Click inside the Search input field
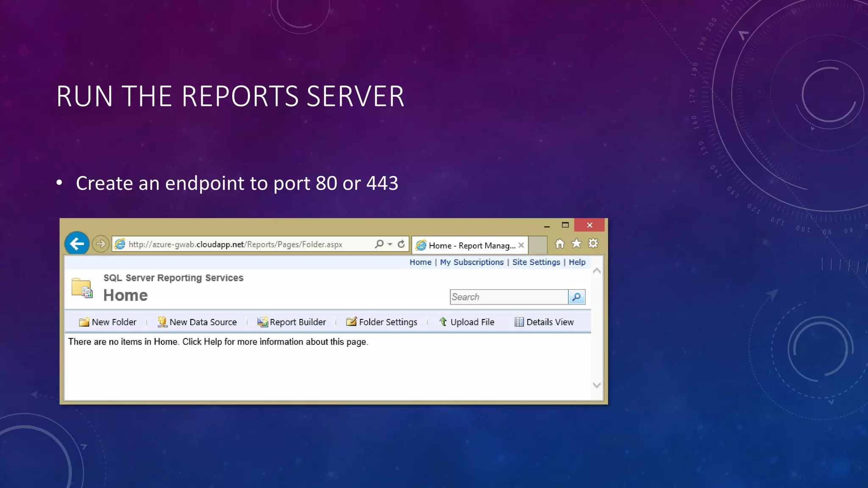Viewport: 868px width, 488px height. (x=509, y=297)
